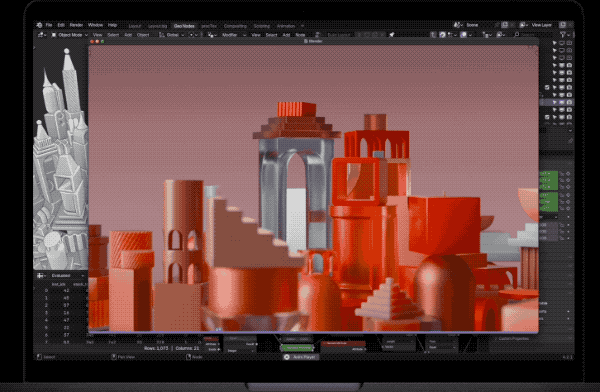Switch to the Layout workspace tab

click(135, 26)
